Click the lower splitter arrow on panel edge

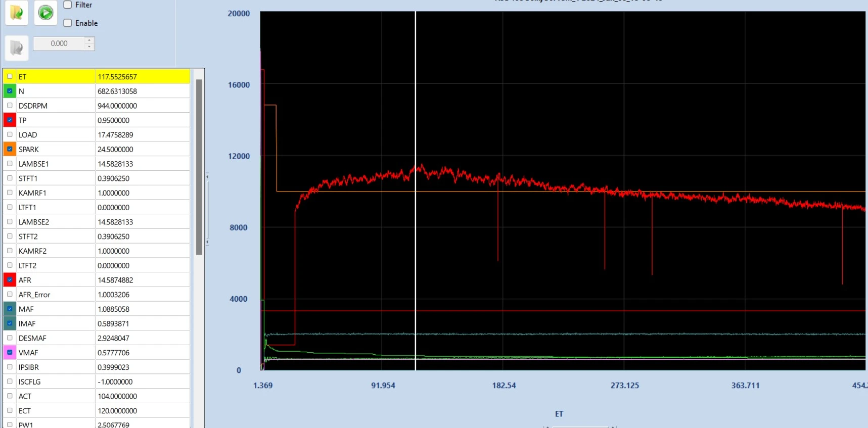tap(207, 242)
